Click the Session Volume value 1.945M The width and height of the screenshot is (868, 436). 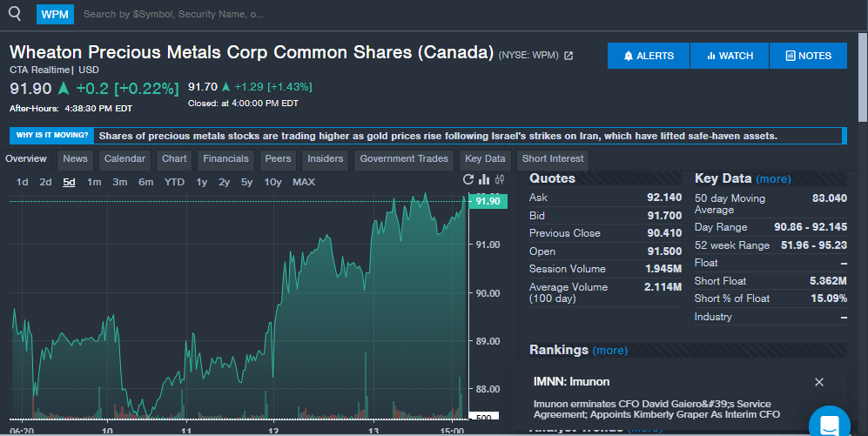pos(663,269)
